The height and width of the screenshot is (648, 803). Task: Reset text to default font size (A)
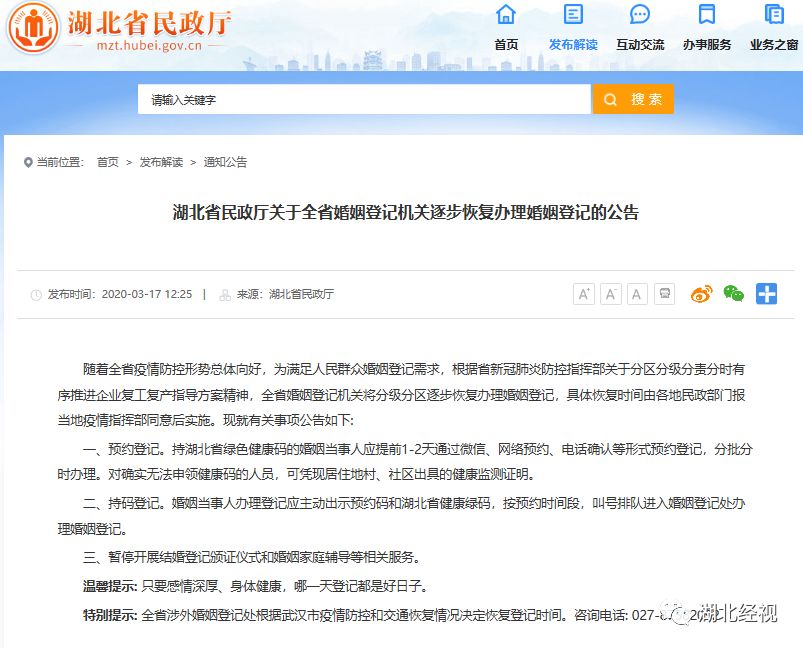tap(637, 294)
